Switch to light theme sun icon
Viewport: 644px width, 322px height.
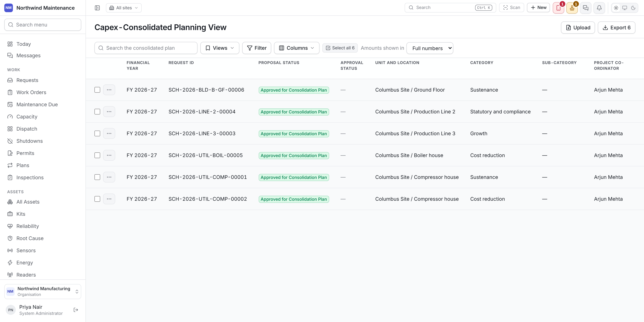pyautogui.click(x=616, y=8)
